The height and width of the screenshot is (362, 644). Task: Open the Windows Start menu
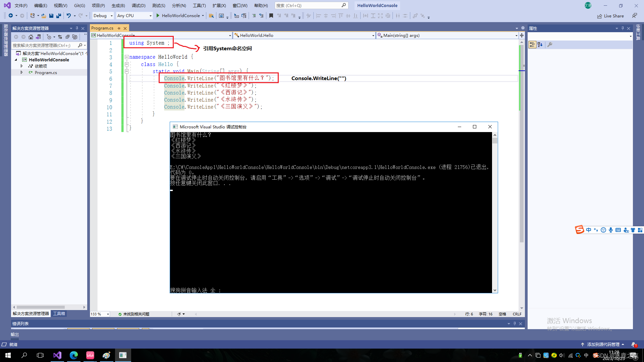coord(8,355)
